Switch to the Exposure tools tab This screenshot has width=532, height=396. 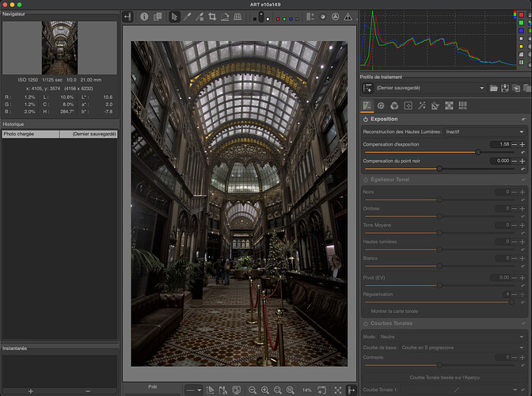367,105
